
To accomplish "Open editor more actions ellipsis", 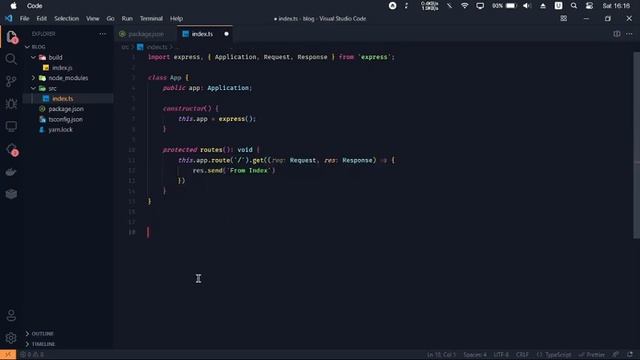I will point(629,34).
